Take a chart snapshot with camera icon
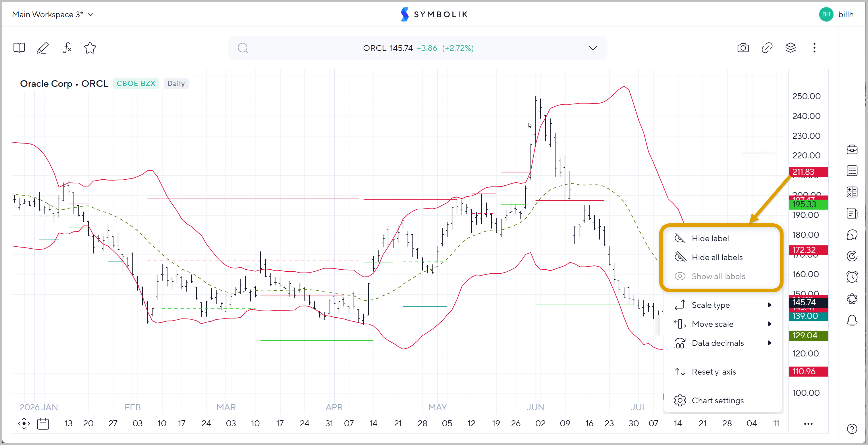The width and height of the screenshot is (868, 445). tap(743, 48)
